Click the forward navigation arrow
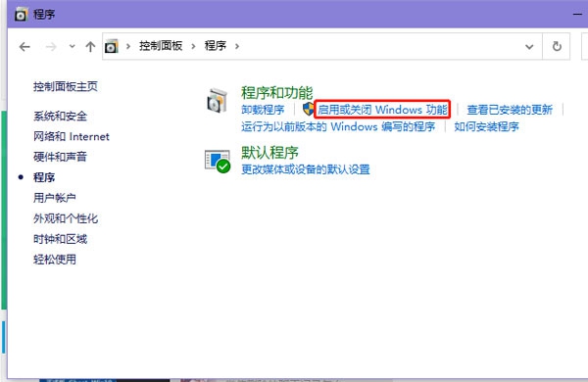The height and width of the screenshot is (382, 588). 51,47
